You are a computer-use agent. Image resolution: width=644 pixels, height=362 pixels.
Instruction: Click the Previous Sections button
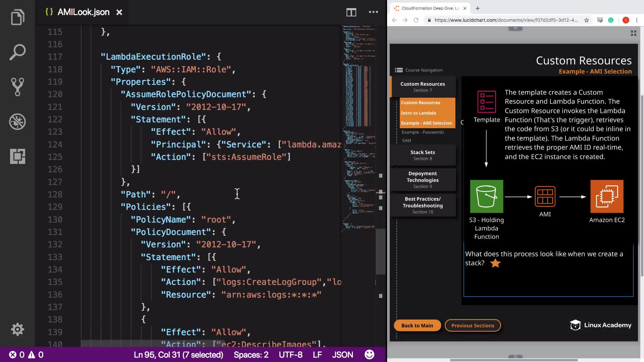pyautogui.click(x=473, y=325)
